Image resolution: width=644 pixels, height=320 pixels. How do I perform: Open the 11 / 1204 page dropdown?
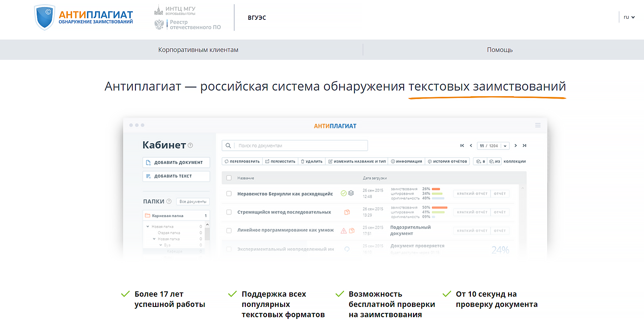493,146
